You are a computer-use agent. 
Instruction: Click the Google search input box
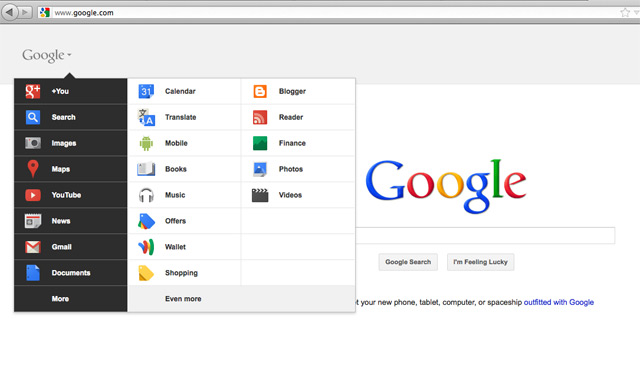pyautogui.click(x=485, y=236)
